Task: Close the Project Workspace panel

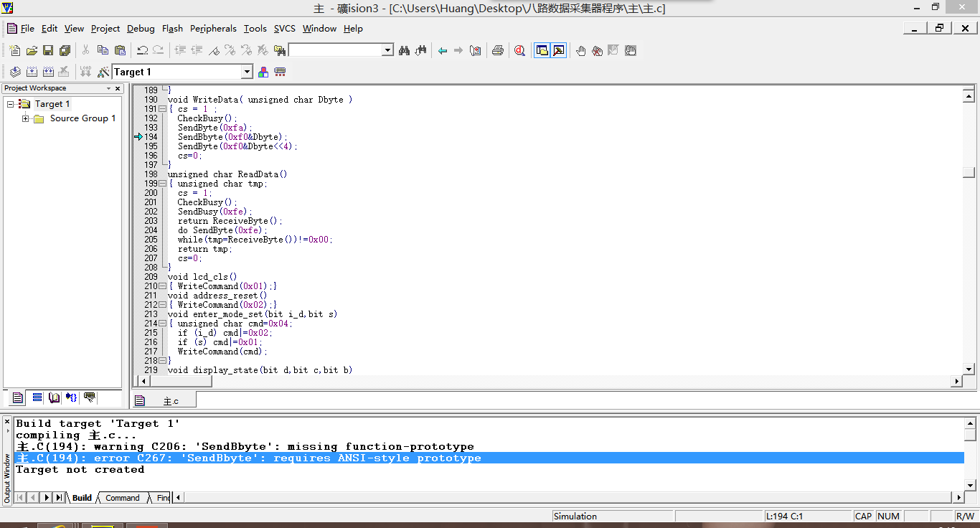Action: point(118,88)
